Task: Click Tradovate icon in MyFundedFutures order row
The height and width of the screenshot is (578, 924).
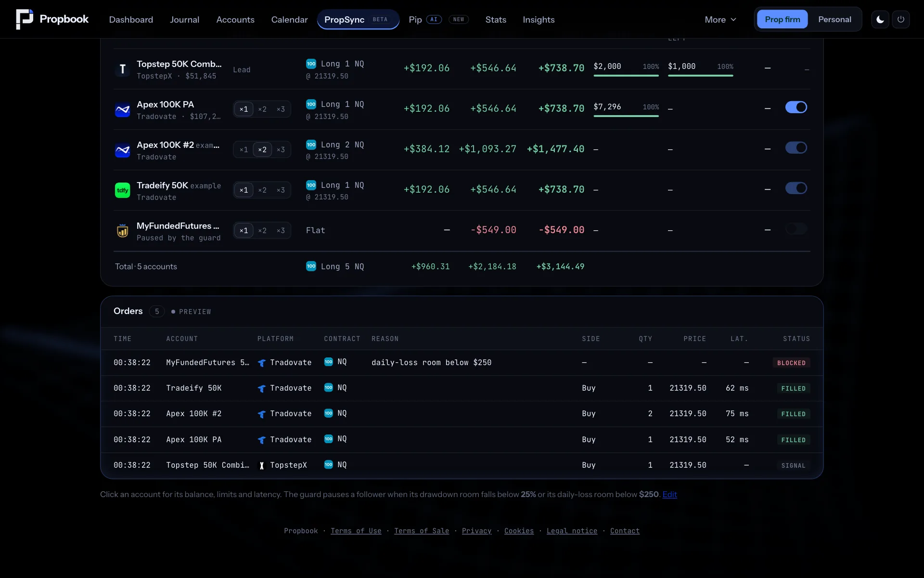Action: [x=262, y=363]
